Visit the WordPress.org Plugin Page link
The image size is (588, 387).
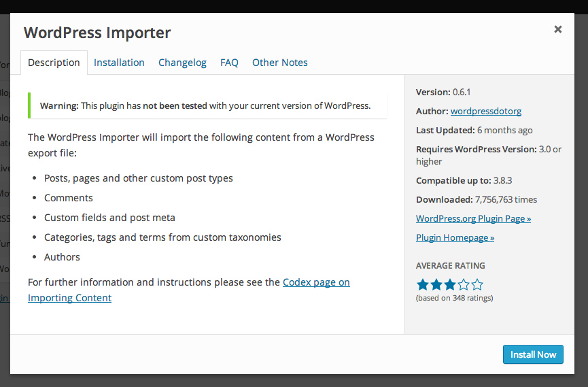(x=473, y=218)
